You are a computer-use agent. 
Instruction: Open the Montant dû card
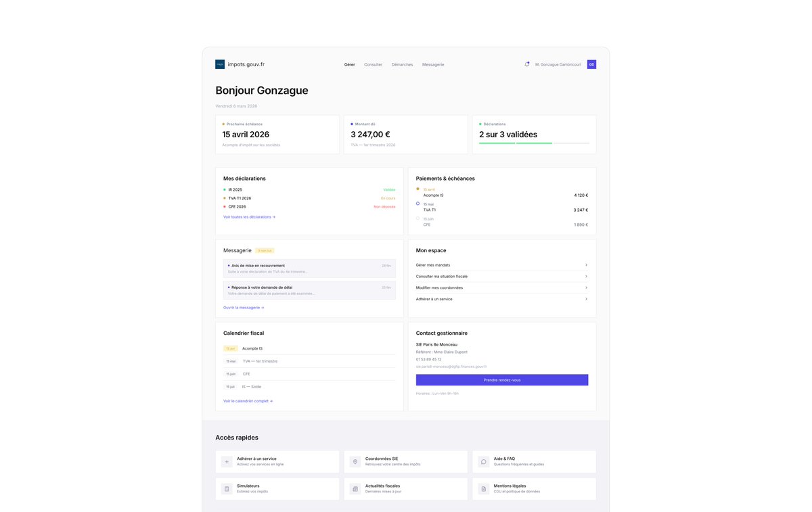(405, 135)
